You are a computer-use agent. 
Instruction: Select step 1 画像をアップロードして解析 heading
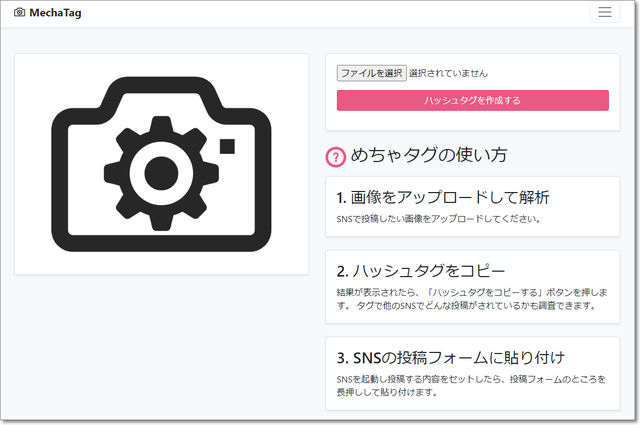point(442,197)
